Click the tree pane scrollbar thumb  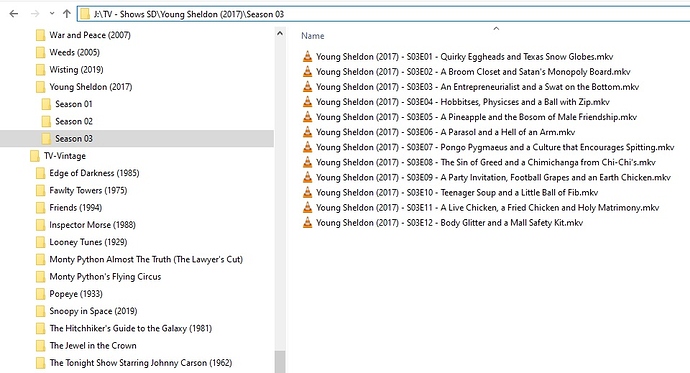(280, 362)
